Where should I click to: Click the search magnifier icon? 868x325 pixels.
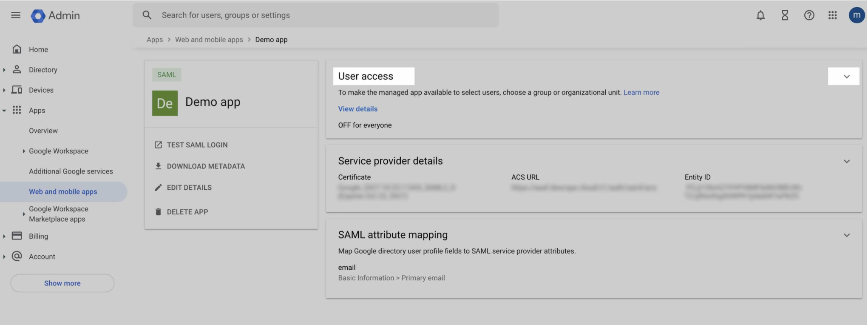[147, 15]
